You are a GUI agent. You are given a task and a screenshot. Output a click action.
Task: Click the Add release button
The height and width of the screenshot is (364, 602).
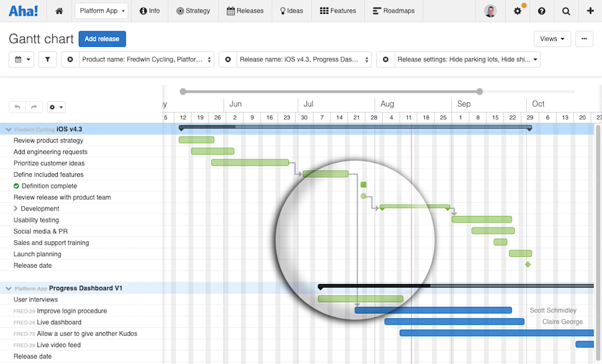click(102, 39)
